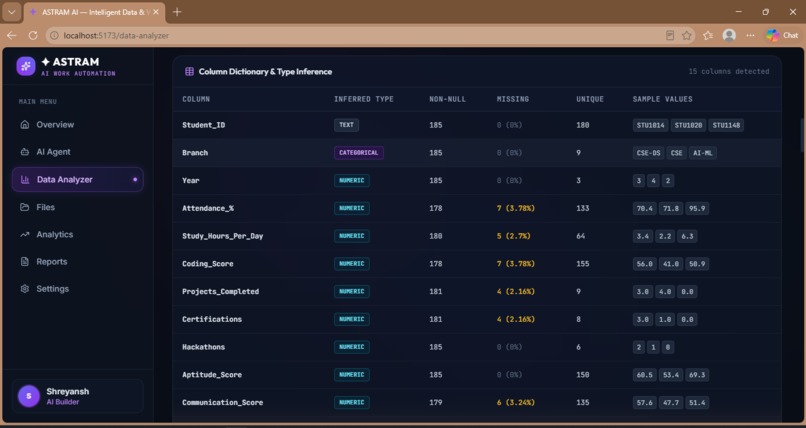
Task: Click the 69.3 aptitude sample chip
Action: click(697, 375)
